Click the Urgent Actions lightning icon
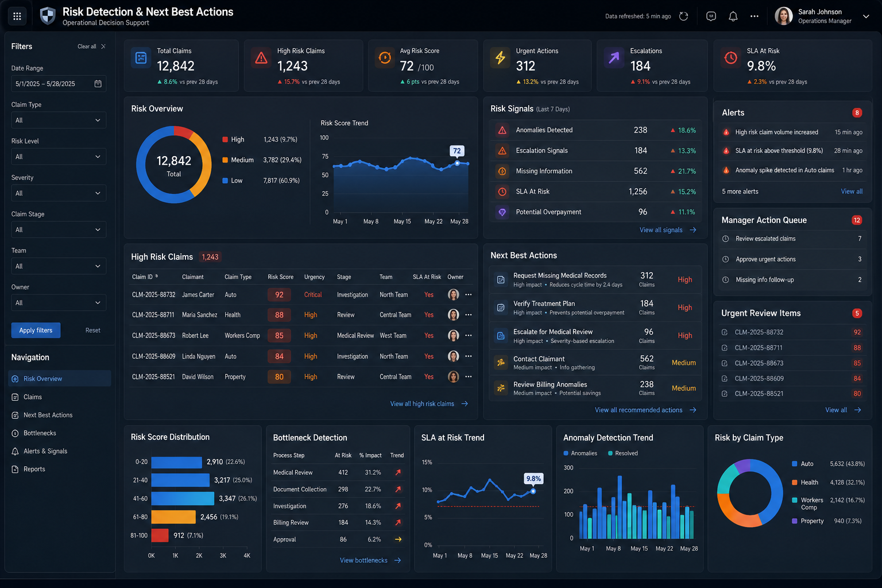The image size is (882, 588). pyautogui.click(x=500, y=58)
